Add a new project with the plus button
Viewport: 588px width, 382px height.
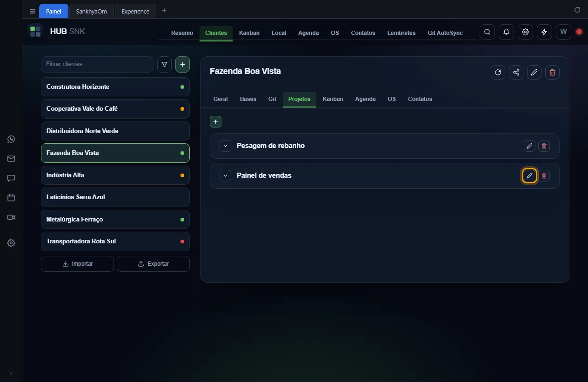click(215, 122)
